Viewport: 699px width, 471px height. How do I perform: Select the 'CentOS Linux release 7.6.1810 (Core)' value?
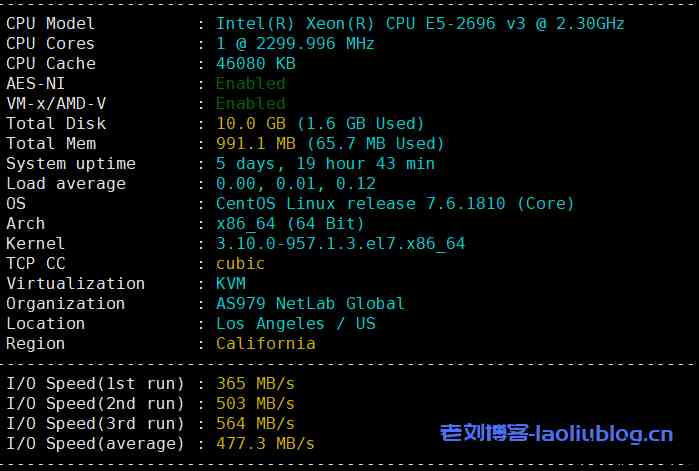pos(395,204)
